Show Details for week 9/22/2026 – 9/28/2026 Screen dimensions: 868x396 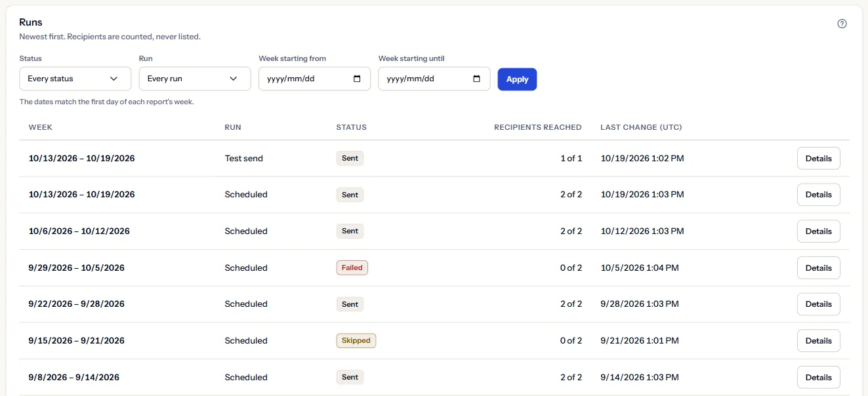[818, 304]
